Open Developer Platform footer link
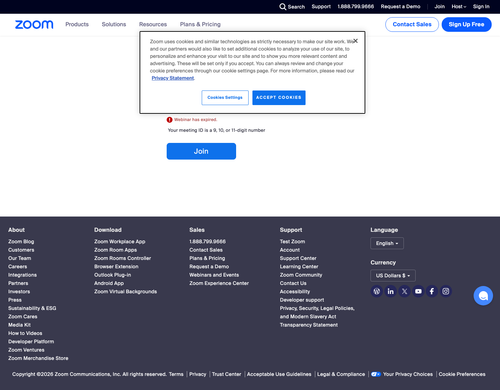 [x=31, y=342]
